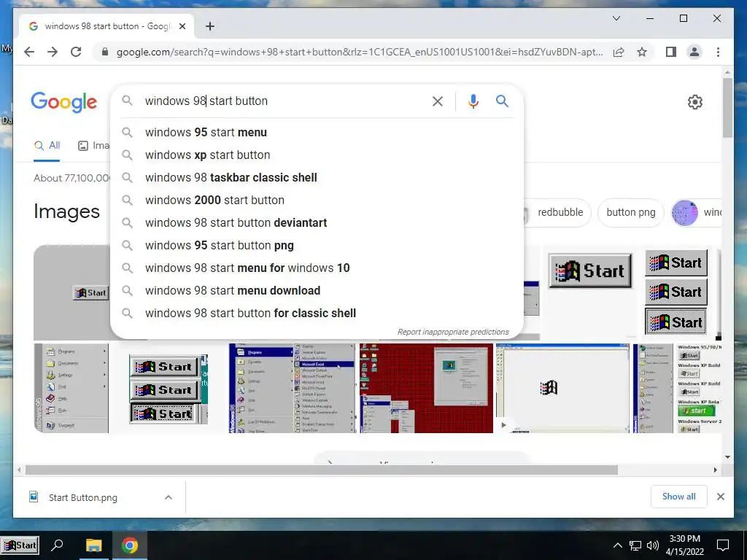Show all downloads
The image size is (747, 560).
(x=679, y=497)
